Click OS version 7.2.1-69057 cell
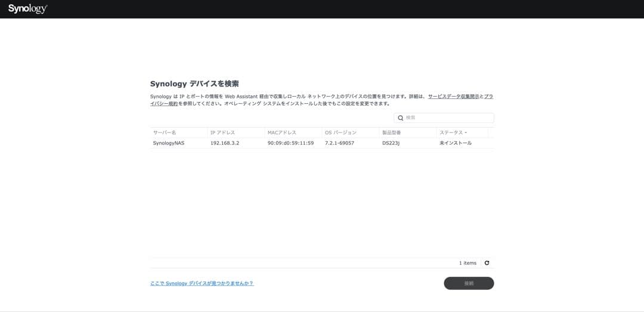The height and width of the screenshot is (312, 644). point(339,143)
